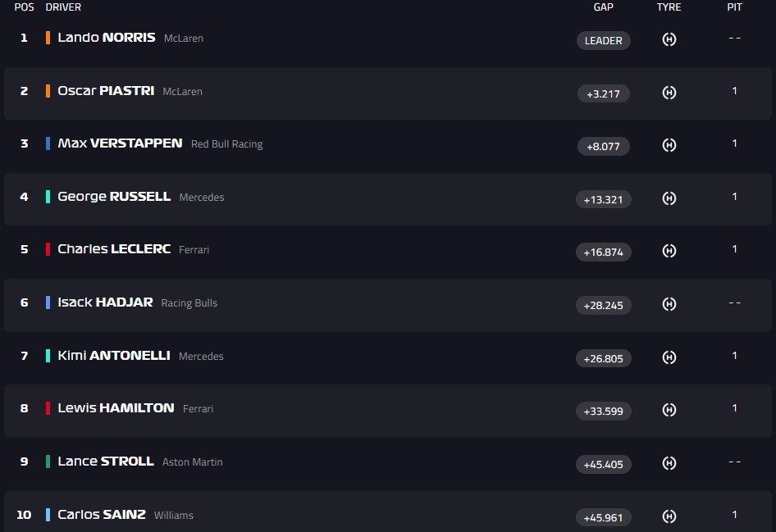Screen dimensions: 776x532
Task: Click hard tyre icon in Norris row
Action: pos(669,39)
